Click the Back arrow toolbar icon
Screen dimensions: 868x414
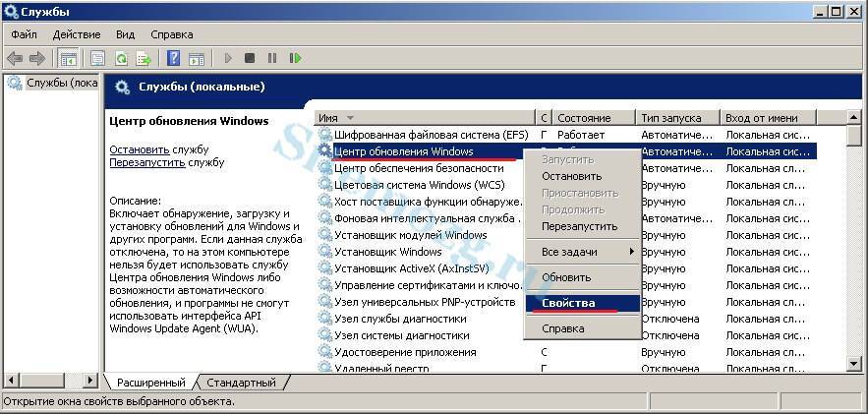(x=15, y=59)
